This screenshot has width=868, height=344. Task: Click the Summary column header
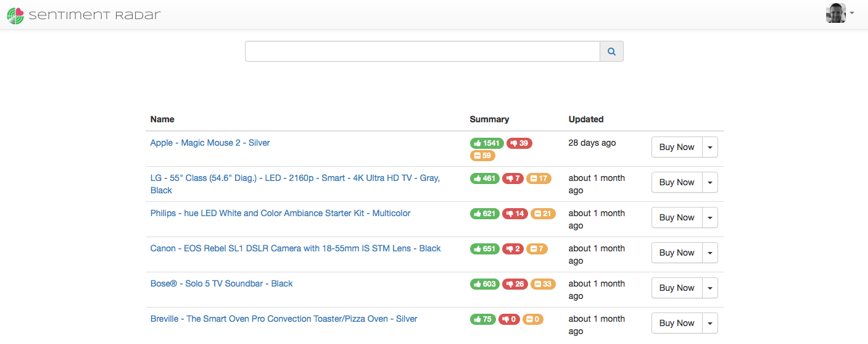(489, 119)
